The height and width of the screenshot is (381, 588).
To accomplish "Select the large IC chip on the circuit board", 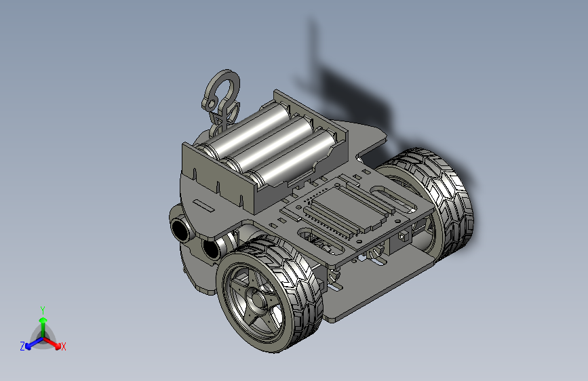I will coord(349,208).
